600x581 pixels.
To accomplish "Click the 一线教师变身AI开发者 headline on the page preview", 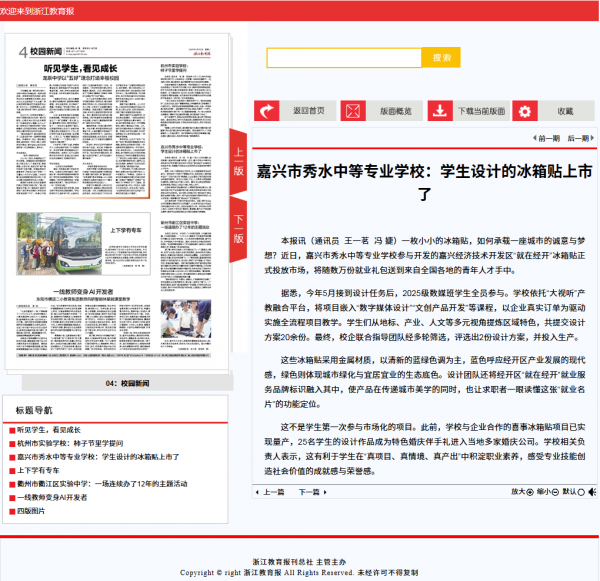I will point(83,292).
